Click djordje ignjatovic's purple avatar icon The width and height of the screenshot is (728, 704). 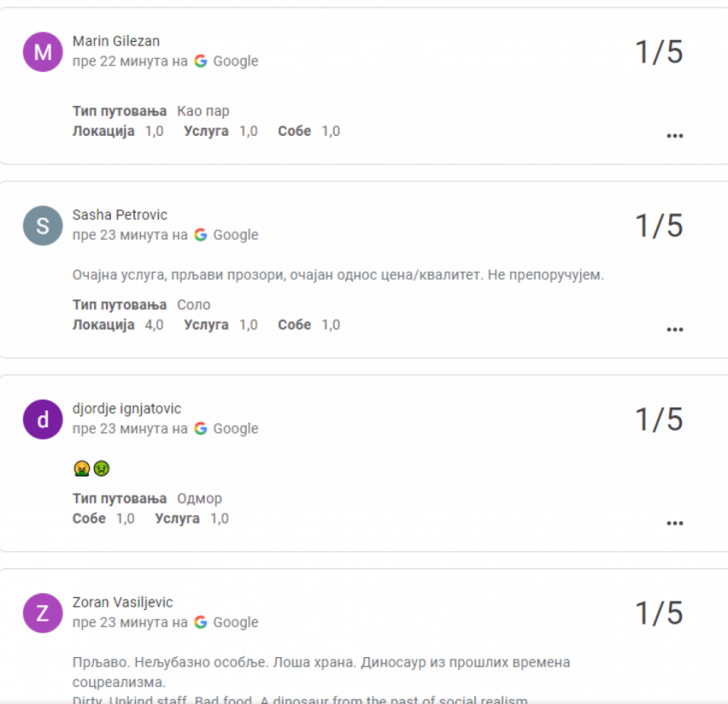[x=43, y=419]
